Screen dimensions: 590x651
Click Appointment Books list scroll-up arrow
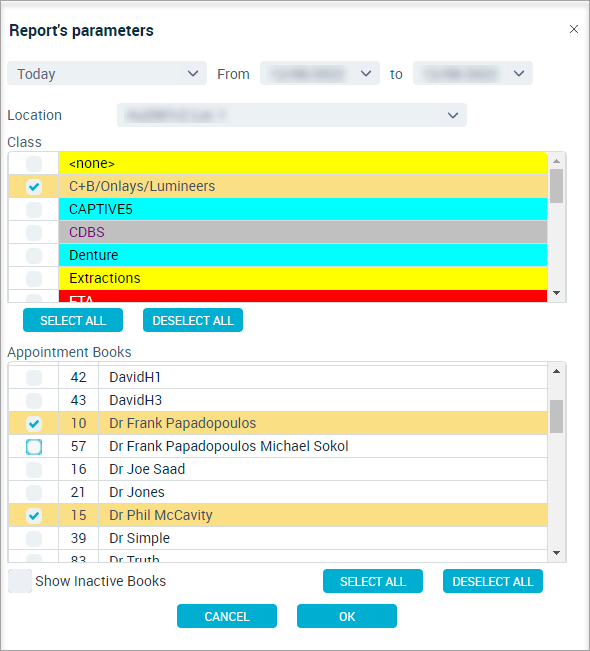click(556, 371)
